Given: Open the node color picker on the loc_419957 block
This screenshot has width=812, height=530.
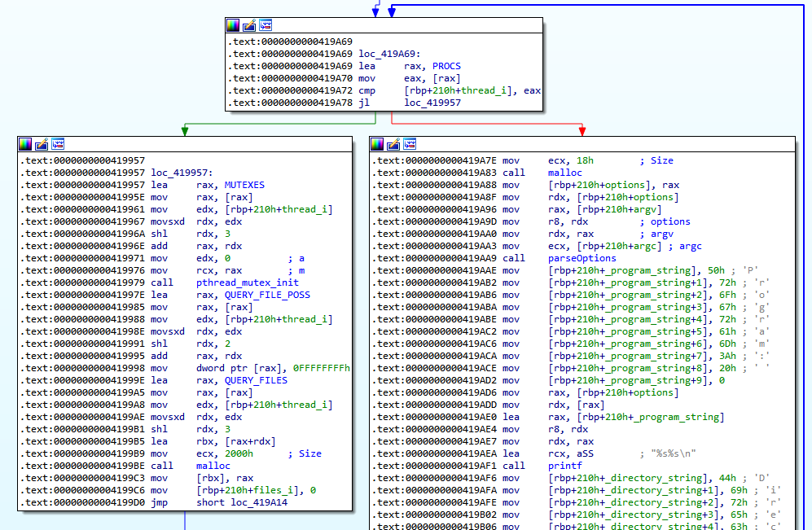Looking at the screenshot, I should [x=25, y=144].
